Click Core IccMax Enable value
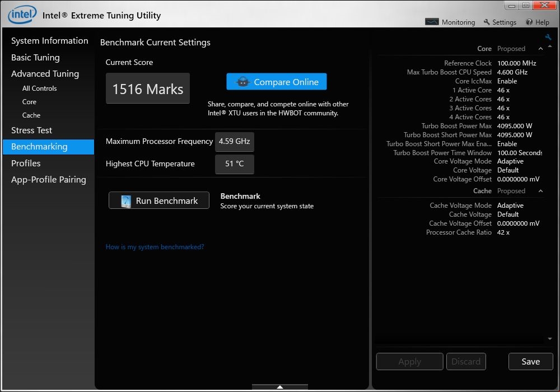The height and width of the screenshot is (392, 560). [507, 81]
